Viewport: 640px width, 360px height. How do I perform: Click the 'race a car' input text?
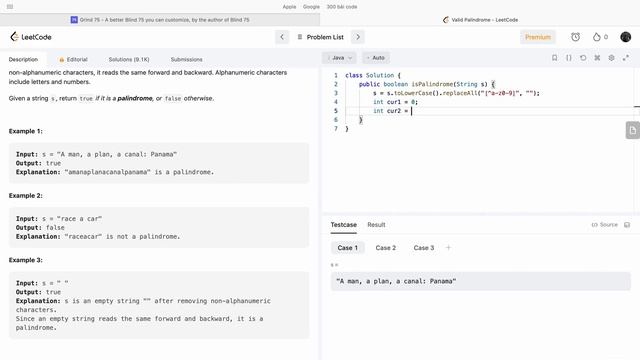(79, 219)
